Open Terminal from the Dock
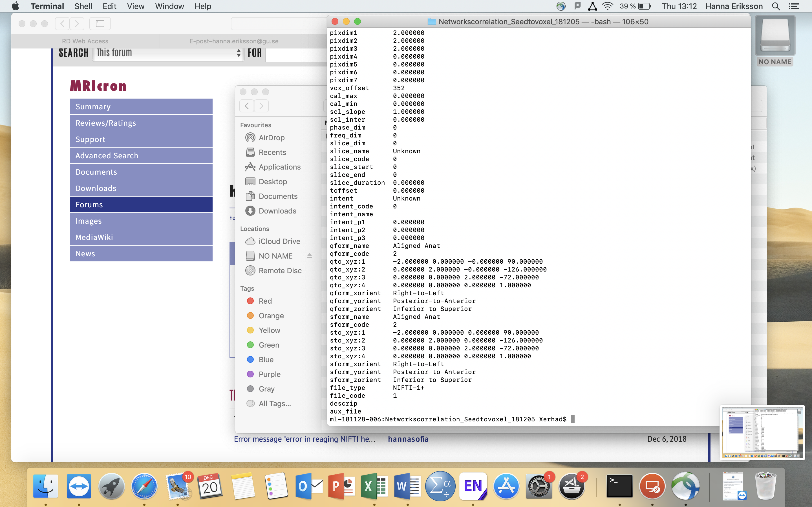The image size is (812, 507). click(619, 486)
